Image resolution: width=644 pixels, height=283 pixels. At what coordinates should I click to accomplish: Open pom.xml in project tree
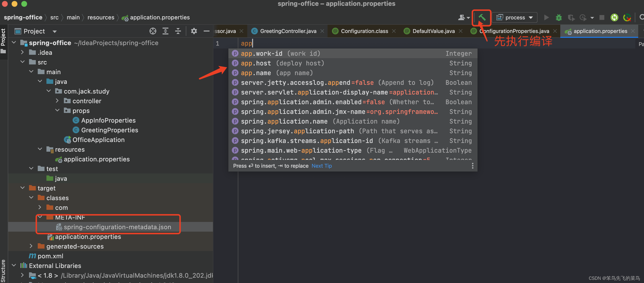click(50, 256)
